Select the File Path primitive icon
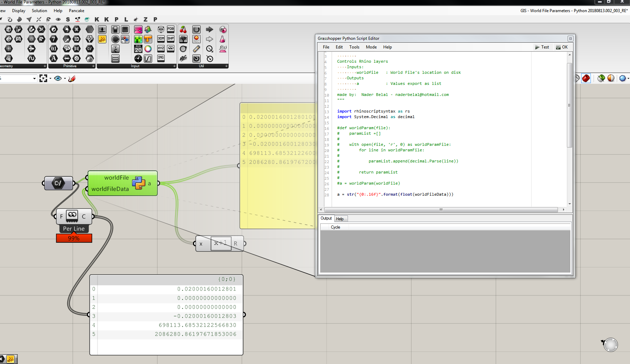Viewport: 630px width, 364px height. pos(89,48)
